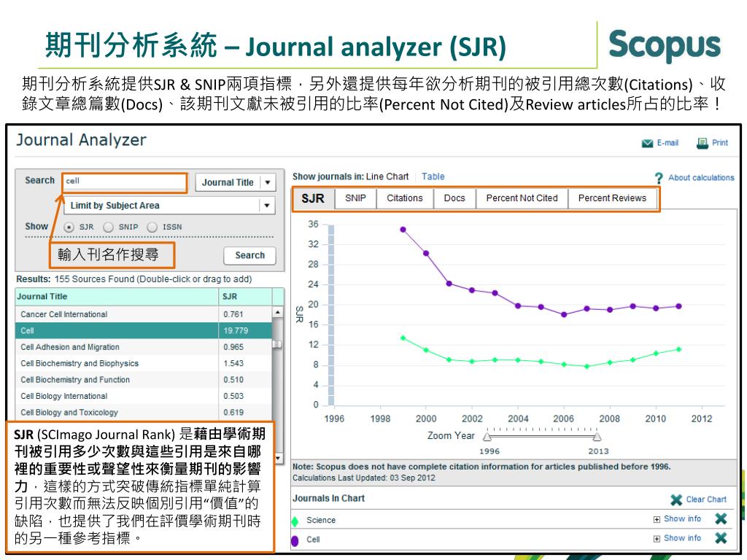747x560 pixels.
Task: Click the Show info link for Cell
Action: (682, 538)
